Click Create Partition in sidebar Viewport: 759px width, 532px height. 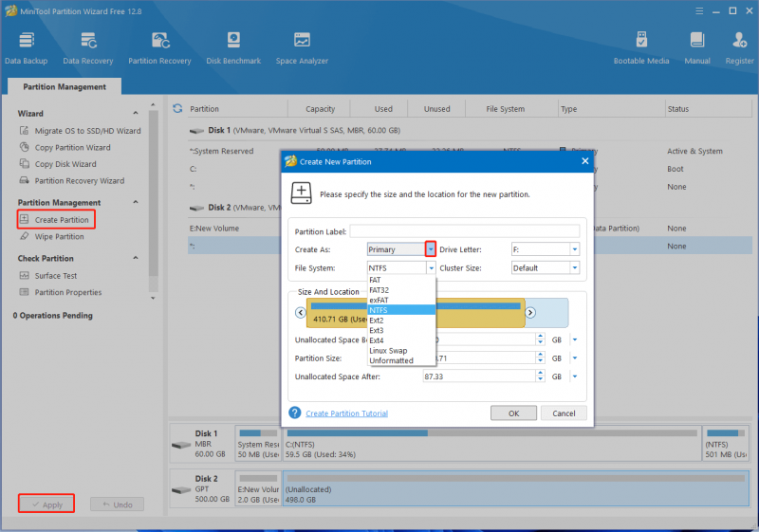click(56, 220)
